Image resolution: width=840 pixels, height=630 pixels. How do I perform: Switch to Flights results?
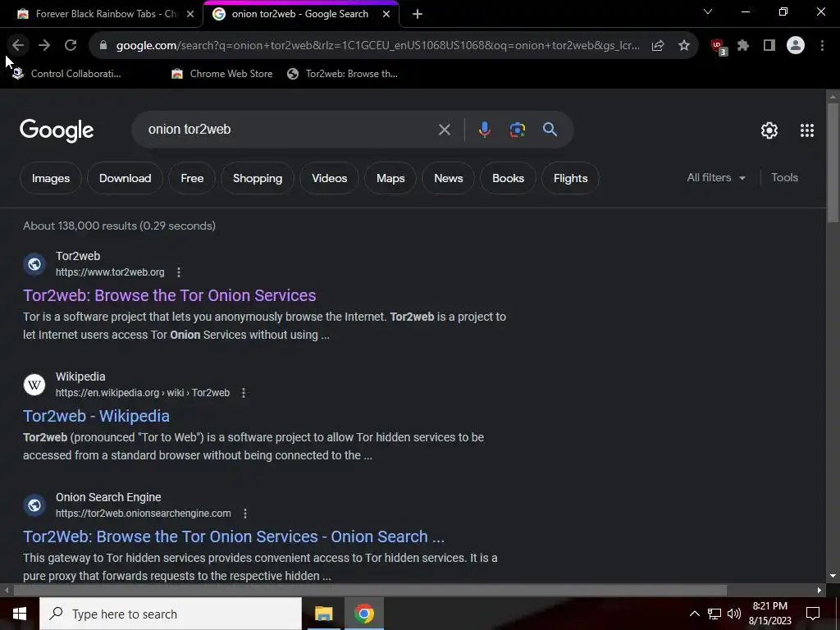(x=571, y=178)
